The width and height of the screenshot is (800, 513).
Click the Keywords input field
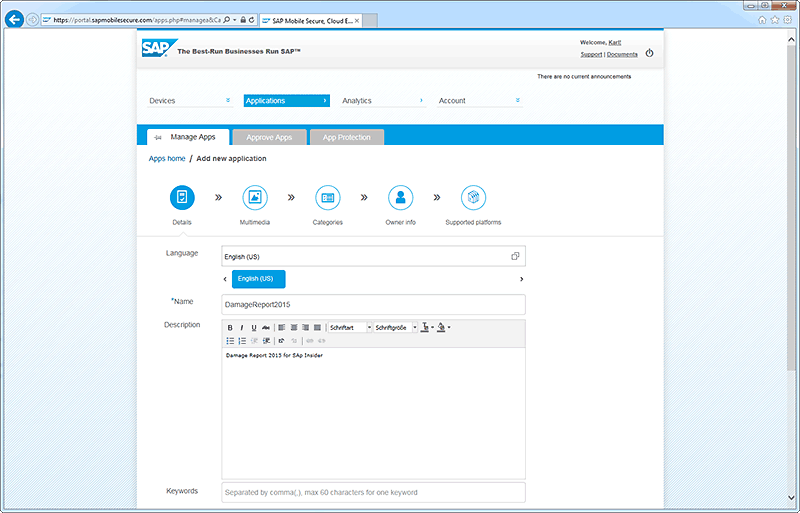click(373, 492)
